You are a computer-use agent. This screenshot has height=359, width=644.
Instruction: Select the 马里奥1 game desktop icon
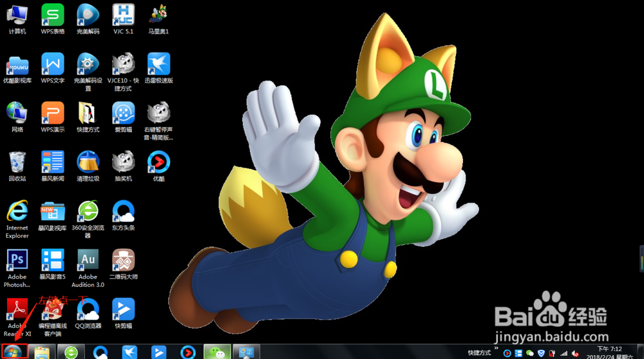[158, 19]
